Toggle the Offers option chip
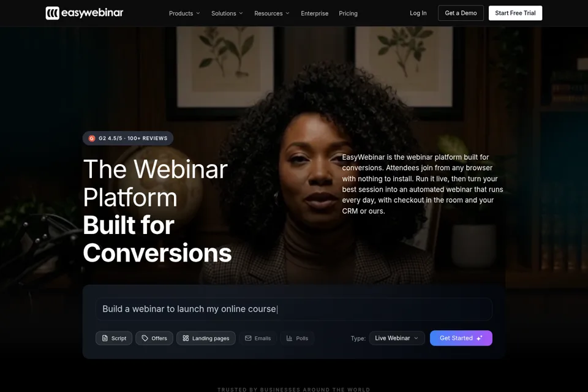 (x=154, y=338)
